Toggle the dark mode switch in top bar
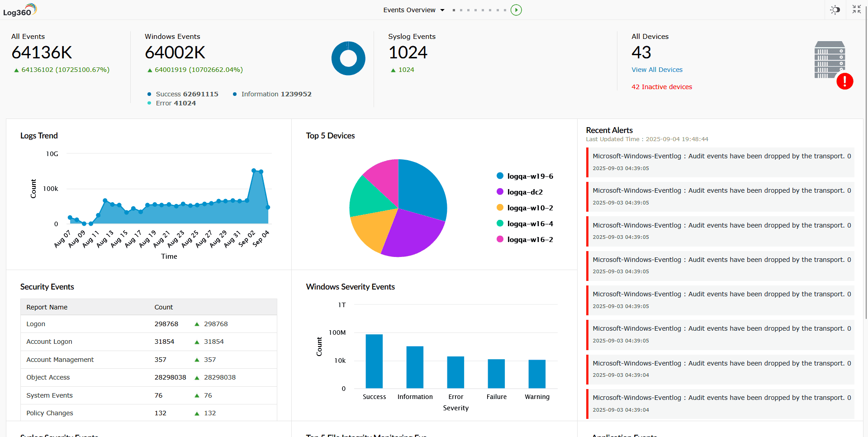 click(x=835, y=9)
